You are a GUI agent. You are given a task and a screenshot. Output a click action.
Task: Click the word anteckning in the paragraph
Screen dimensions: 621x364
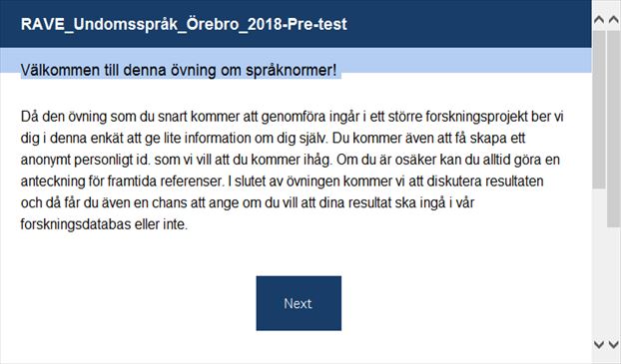53,182
